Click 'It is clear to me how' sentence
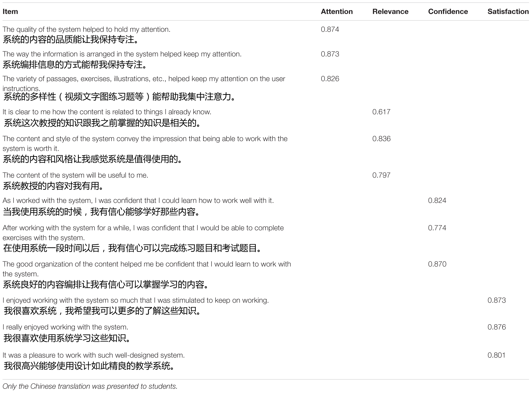The height and width of the screenshot is (393, 532). coord(107,112)
